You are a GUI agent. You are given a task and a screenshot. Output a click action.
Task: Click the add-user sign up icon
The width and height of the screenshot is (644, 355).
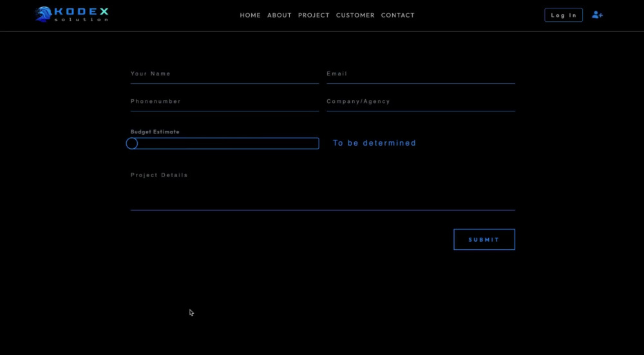coord(597,15)
